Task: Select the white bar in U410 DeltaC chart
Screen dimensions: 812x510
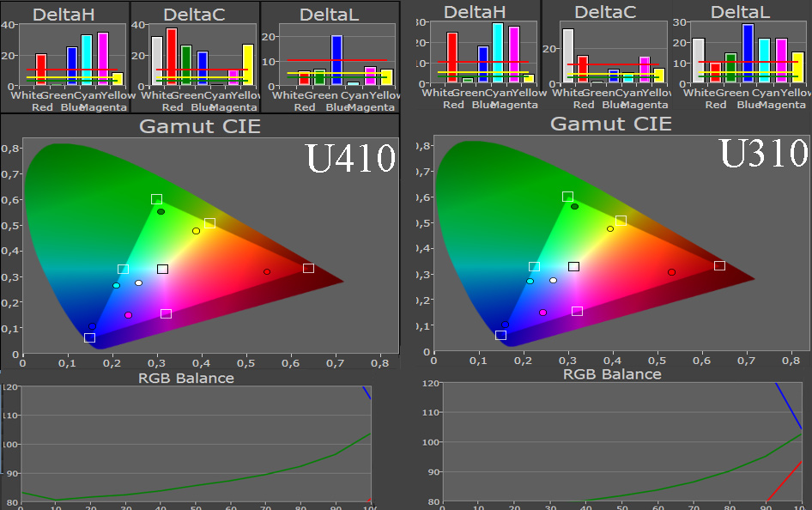Action: 157,61
